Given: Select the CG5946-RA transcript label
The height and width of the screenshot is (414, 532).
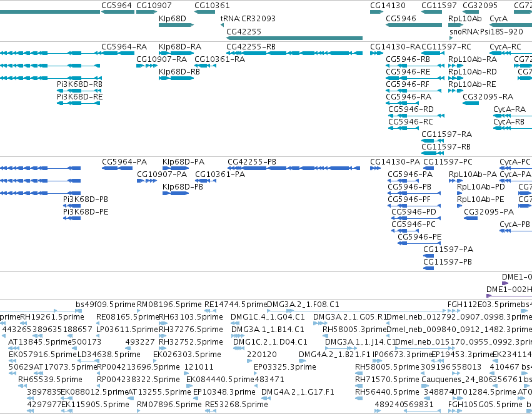Looking at the screenshot, I should [408, 97].
